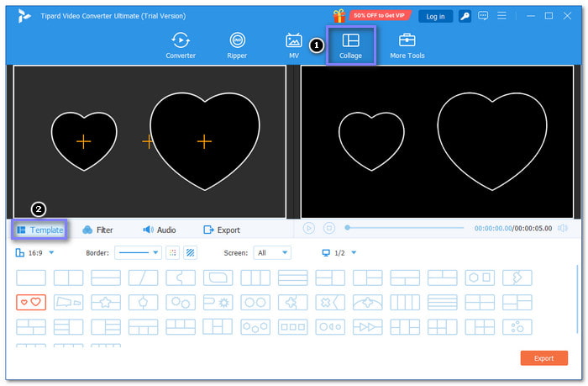
Task: Select the hexagon and square template
Action: click(x=480, y=278)
